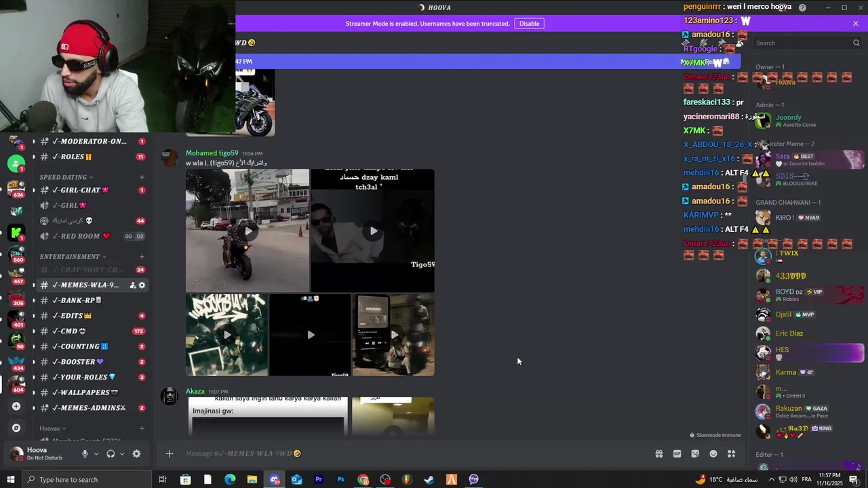Screen dimensions: 868x488
Task: Open the server icon with 636 badge
Action: (16, 188)
